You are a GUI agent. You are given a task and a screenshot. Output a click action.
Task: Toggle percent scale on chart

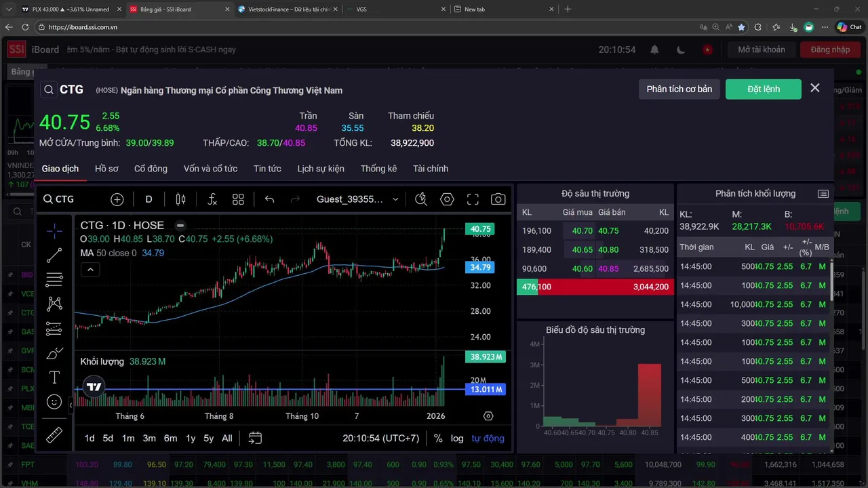(438, 439)
